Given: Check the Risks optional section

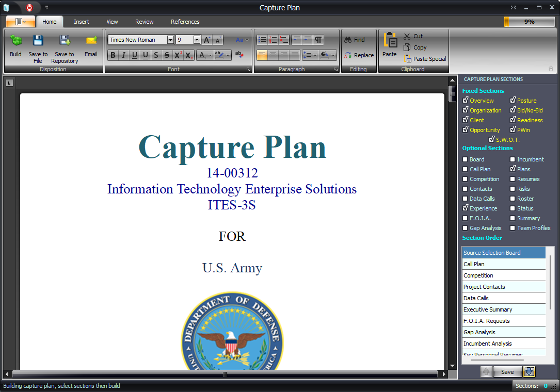Looking at the screenshot, I should click(513, 189).
